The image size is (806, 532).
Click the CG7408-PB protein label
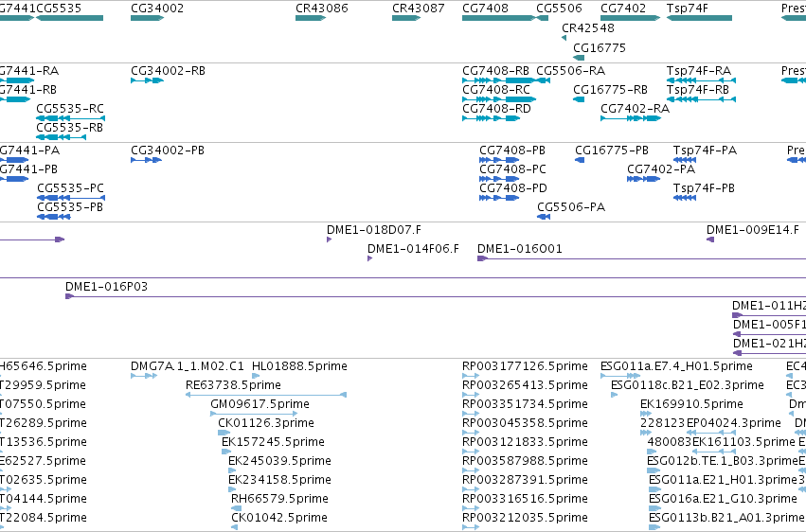tap(512, 150)
